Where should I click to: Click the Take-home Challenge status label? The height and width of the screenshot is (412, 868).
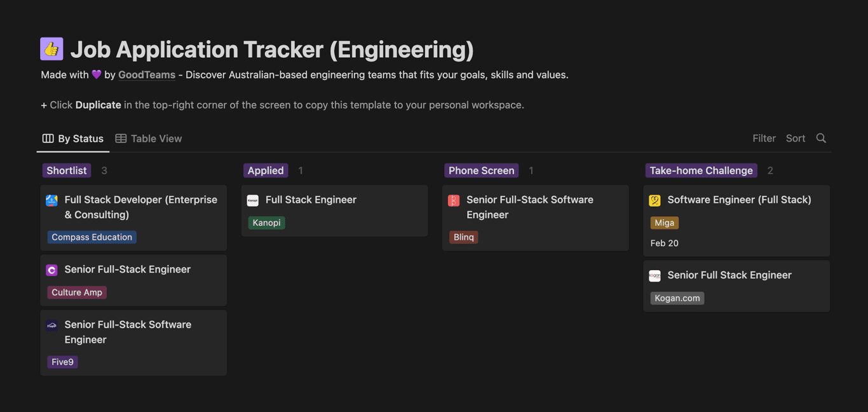[x=702, y=170]
